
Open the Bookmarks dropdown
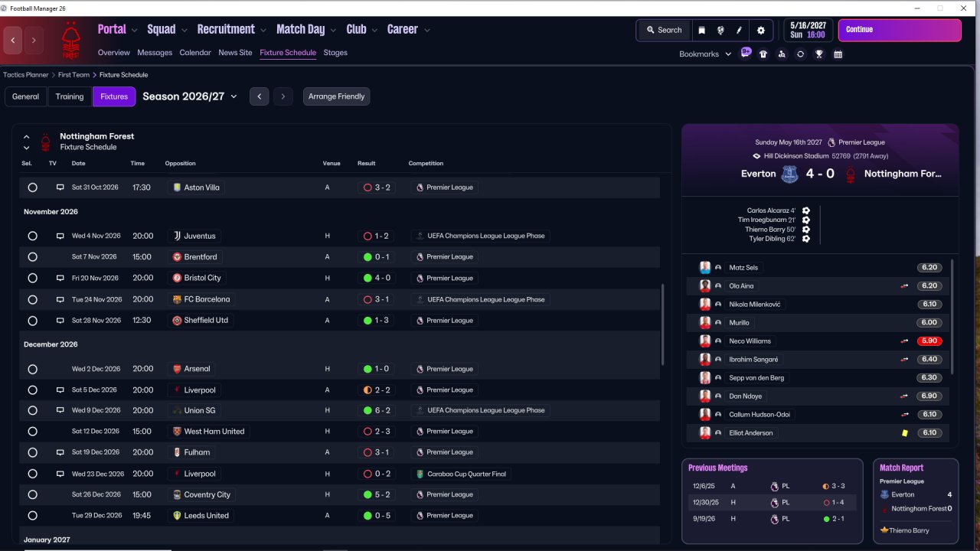(705, 54)
